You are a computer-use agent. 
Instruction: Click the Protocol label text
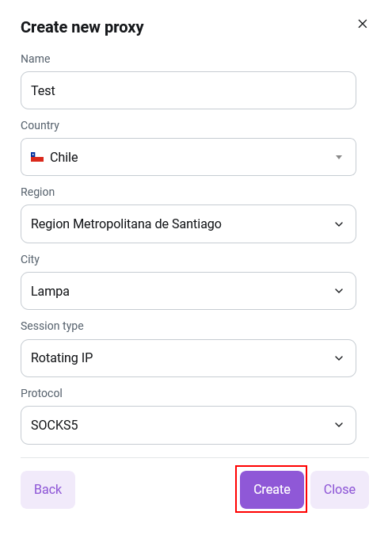pyautogui.click(x=42, y=393)
